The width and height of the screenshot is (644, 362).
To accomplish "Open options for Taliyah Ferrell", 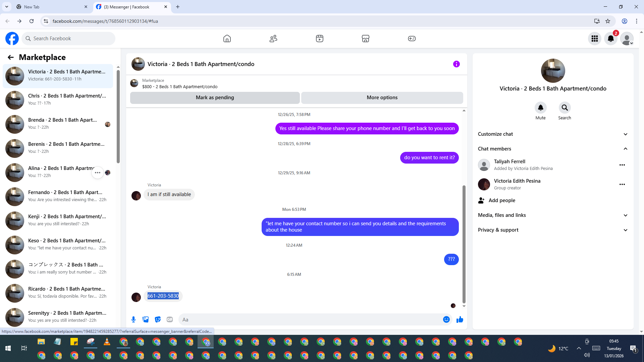I will click(622, 165).
